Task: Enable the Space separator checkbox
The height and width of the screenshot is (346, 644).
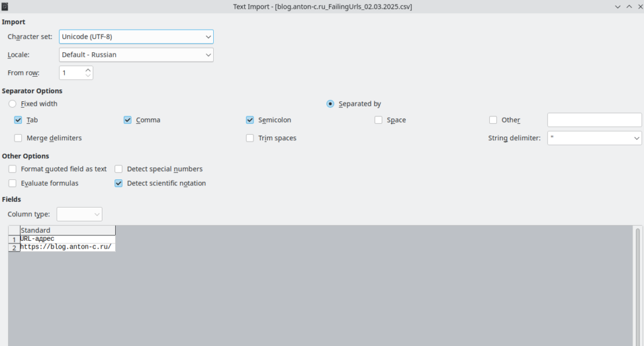Action: coord(379,120)
